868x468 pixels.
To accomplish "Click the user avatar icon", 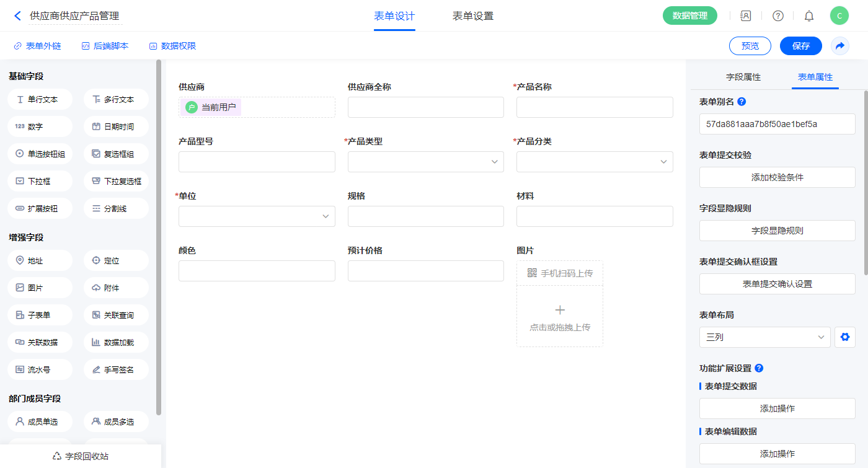I will pos(839,16).
